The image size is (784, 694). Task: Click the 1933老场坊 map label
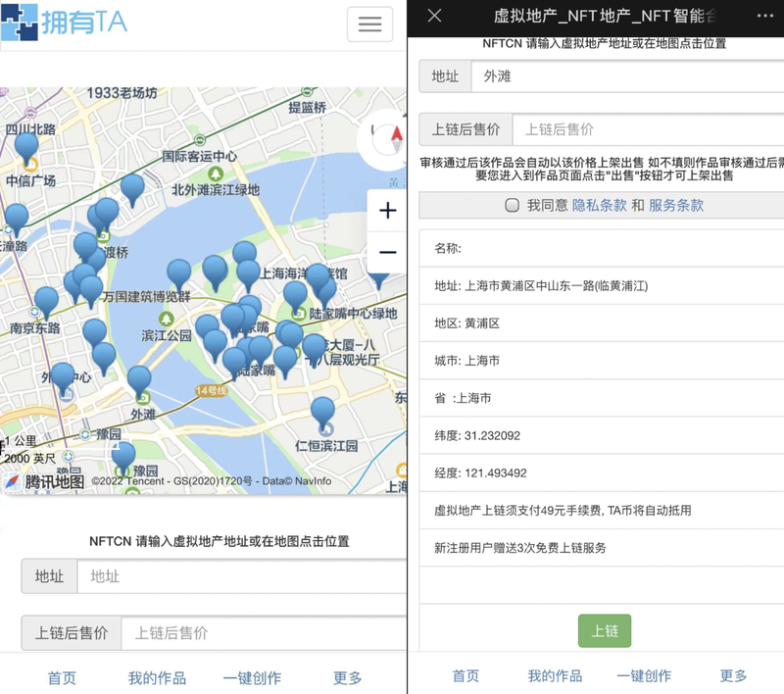click(x=122, y=93)
